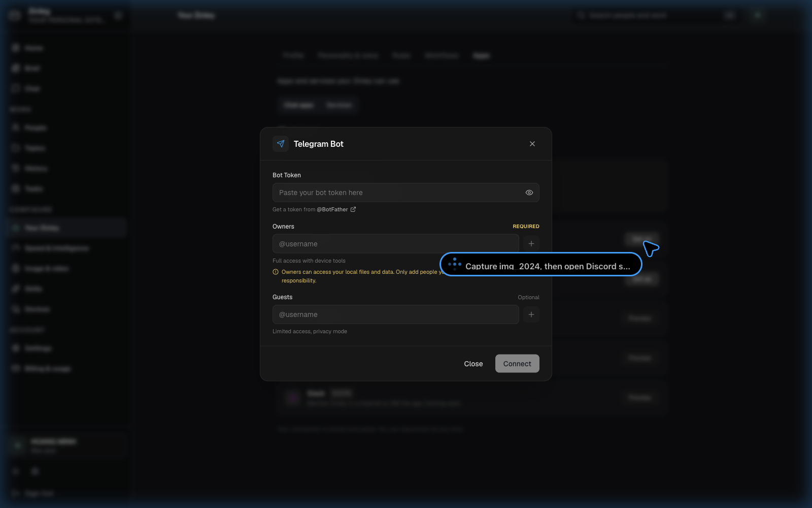812x508 pixels.
Task: Toggle bot token visibility with the eye icon
Action: pyautogui.click(x=529, y=193)
